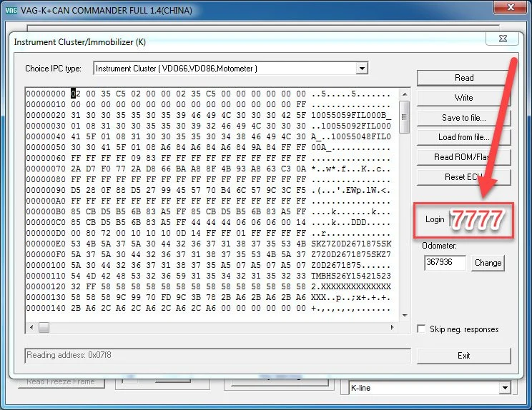
Task: Click the Choice IPC type label
Action: (53, 69)
